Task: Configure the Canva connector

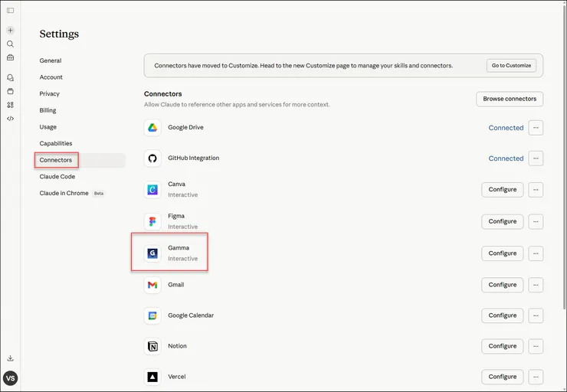Action: pos(503,190)
